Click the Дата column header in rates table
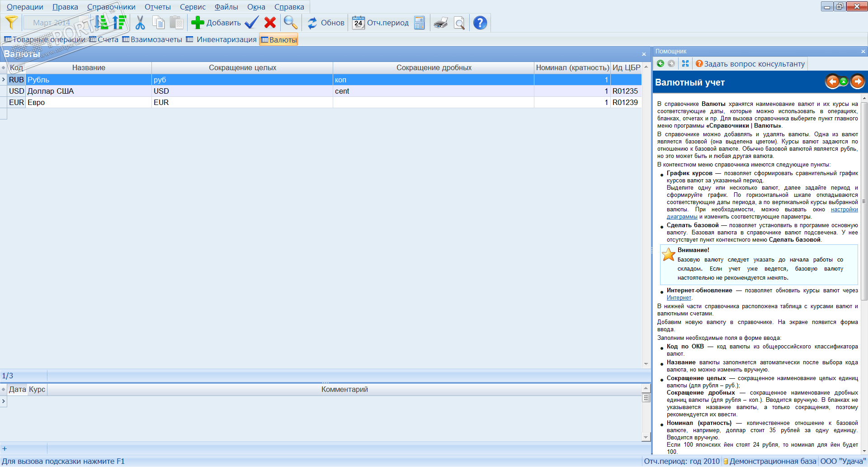 [x=18, y=389]
